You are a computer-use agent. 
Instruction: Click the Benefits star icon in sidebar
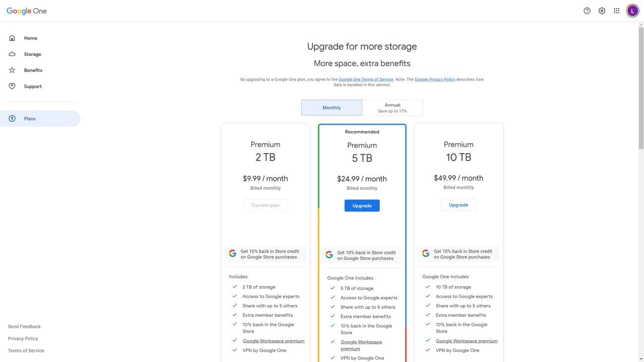12,70
